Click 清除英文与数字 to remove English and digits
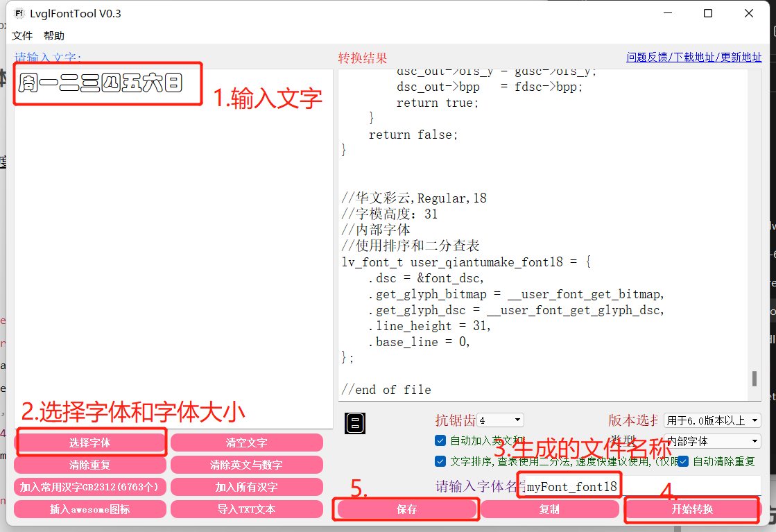Image resolution: width=776 pixels, height=532 pixels. pos(246,464)
